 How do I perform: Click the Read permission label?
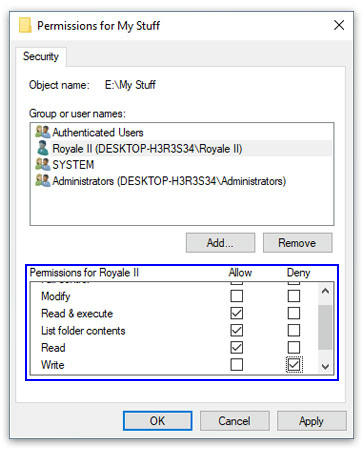click(x=53, y=348)
